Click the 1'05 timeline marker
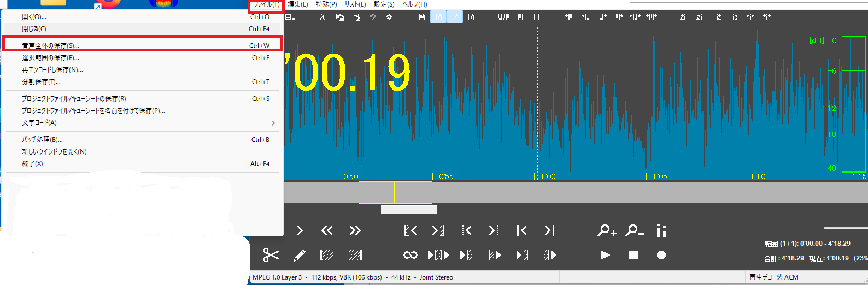This screenshot has height=285, width=868. (659, 176)
